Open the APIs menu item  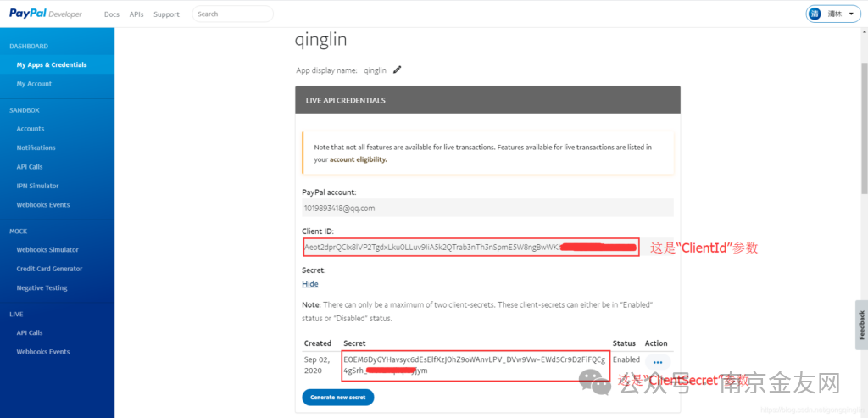[x=136, y=14]
